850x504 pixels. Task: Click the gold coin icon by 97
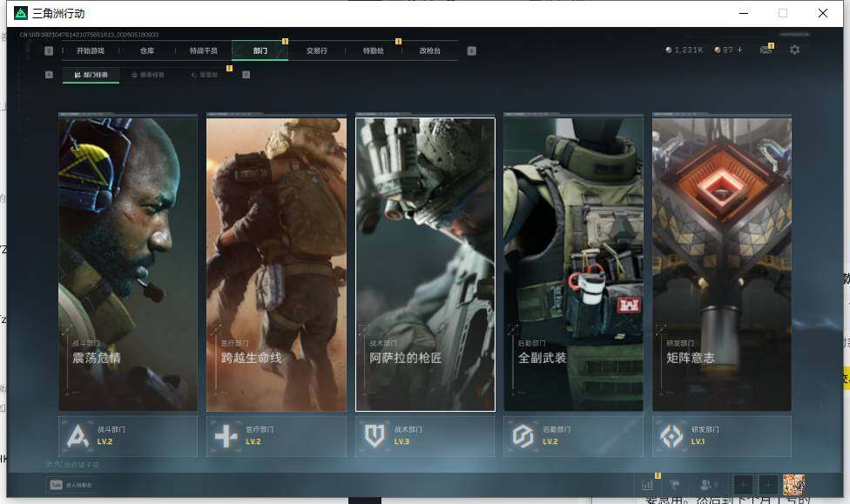[x=718, y=50]
